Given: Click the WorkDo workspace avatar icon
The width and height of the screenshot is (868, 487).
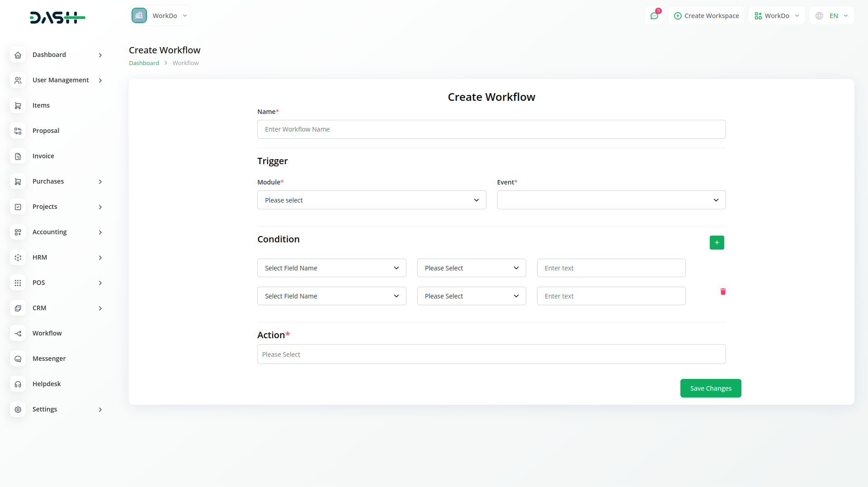Looking at the screenshot, I should pyautogui.click(x=139, y=15).
